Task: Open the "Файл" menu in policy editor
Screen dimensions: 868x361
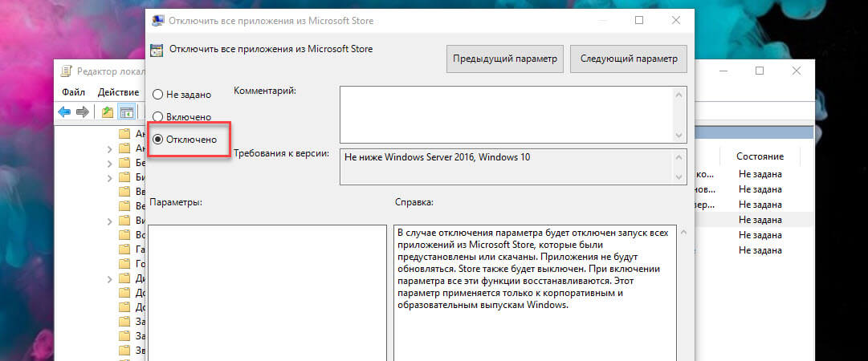Action: [74, 91]
